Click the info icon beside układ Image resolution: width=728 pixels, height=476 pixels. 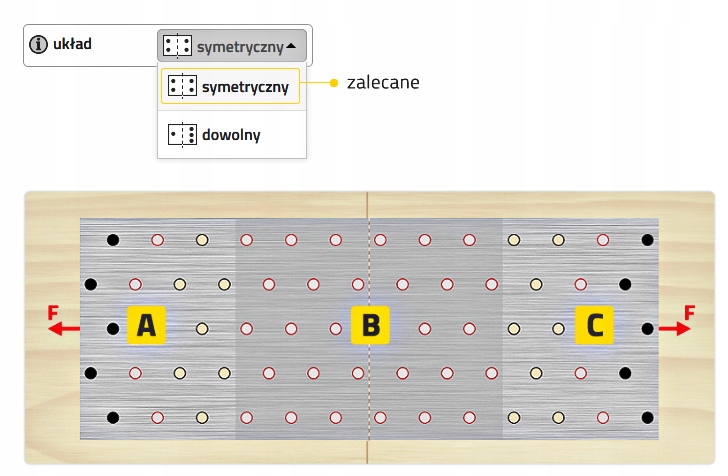coord(39,45)
